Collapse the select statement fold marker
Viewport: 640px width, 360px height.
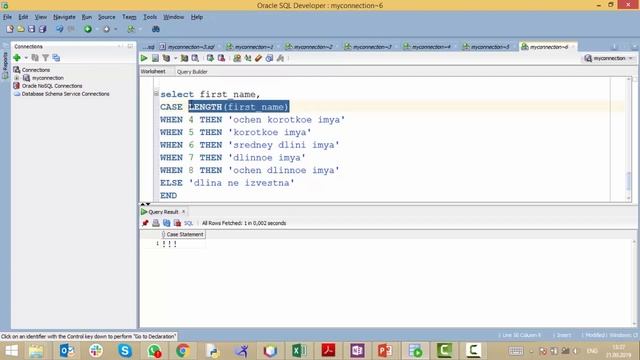tap(156, 94)
